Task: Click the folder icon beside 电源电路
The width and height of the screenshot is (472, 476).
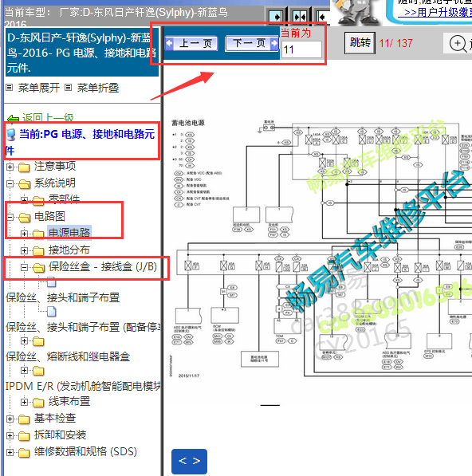Action: (x=38, y=234)
